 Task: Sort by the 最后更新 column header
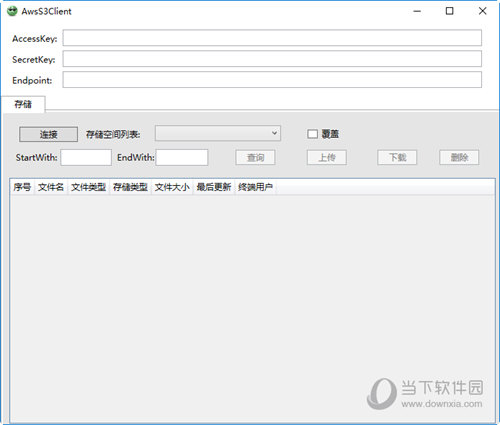(214, 187)
